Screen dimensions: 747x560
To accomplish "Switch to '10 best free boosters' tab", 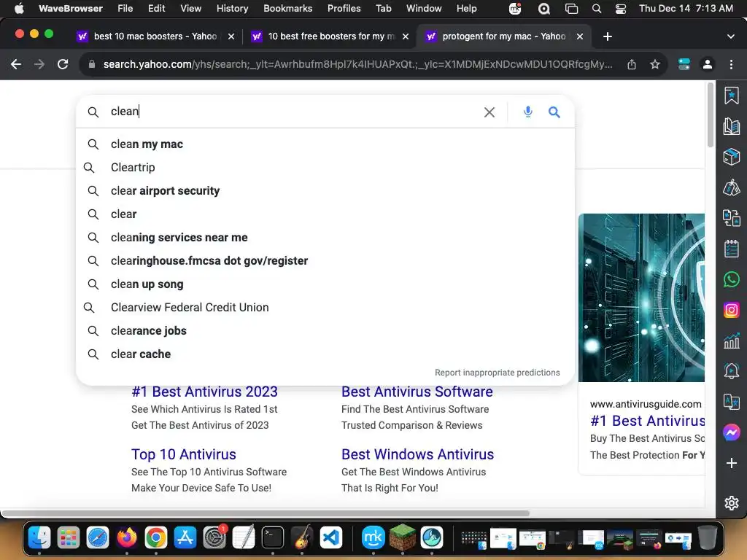I will pyautogui.click(x=330, y=36).
